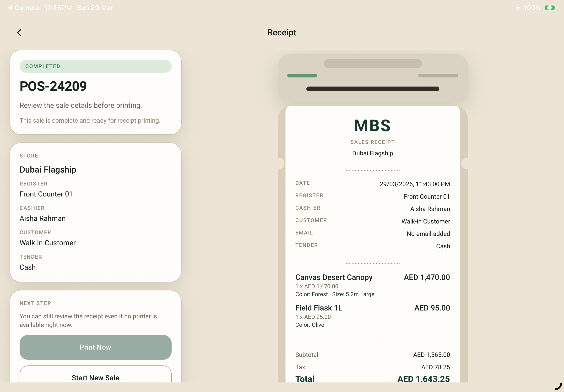Tap the printer illustration above receipt
This screenshot has width=564, height=392.
(x=373, y=78)
